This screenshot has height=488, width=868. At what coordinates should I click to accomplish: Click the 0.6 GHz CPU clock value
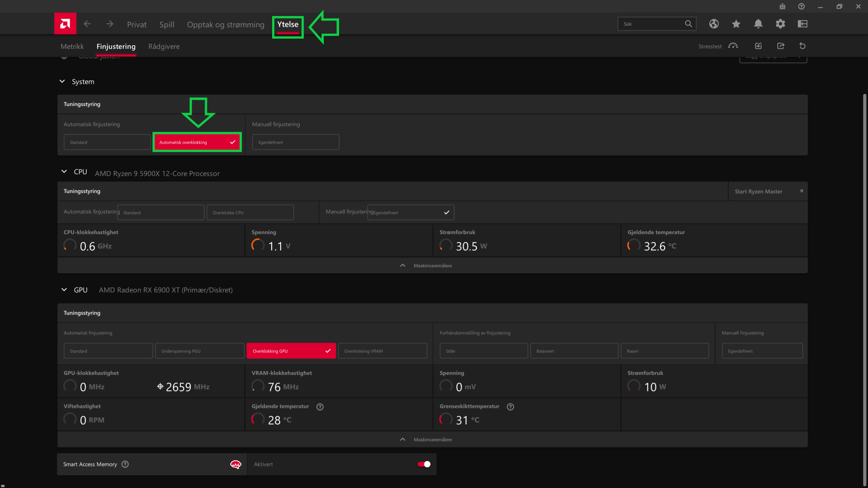96,246
